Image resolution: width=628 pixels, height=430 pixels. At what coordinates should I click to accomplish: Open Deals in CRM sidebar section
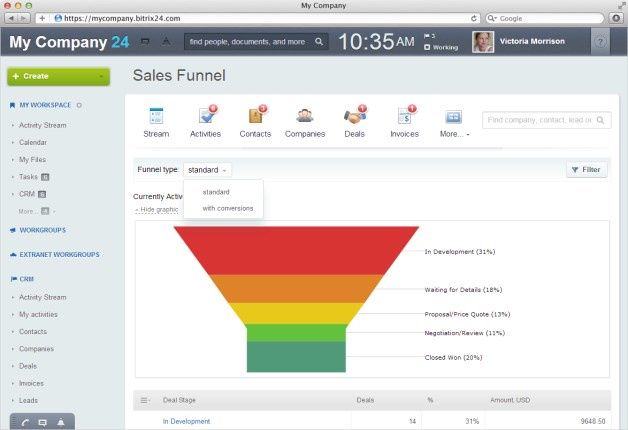click(x=28, y=366)
